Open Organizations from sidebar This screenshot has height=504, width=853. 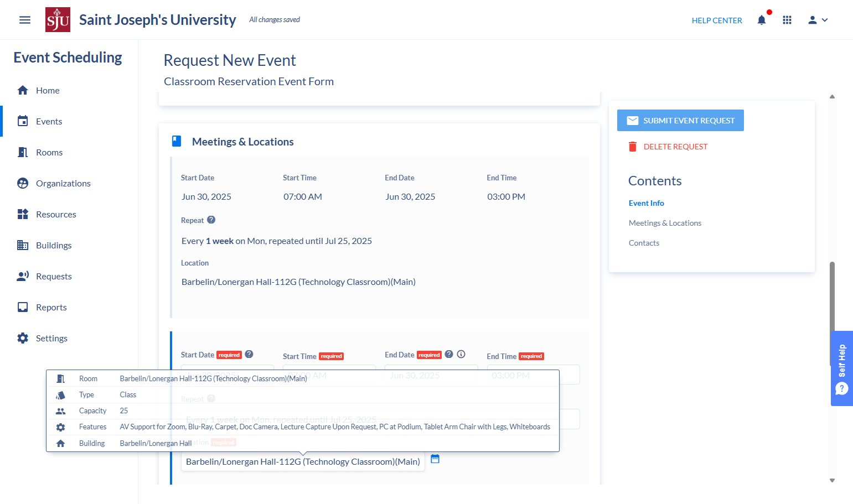tap(54, 183)
